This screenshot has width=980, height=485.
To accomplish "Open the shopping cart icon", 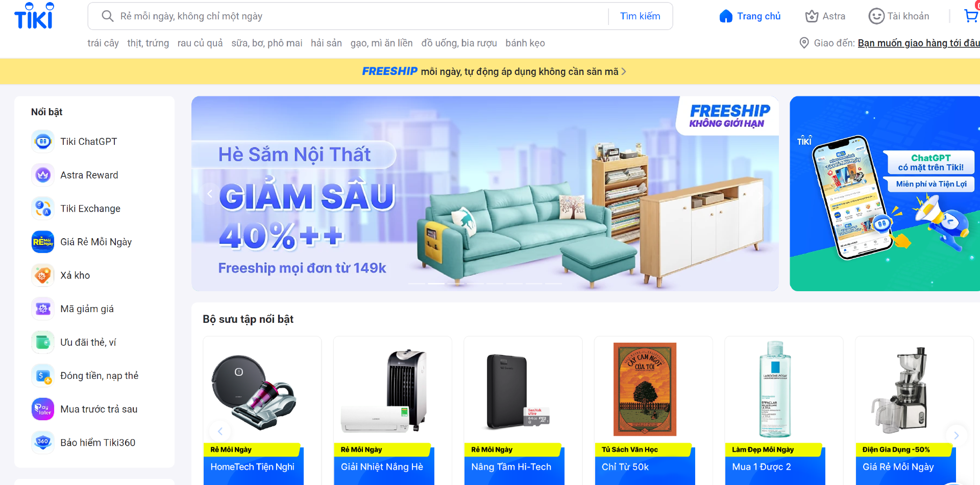I will click(970, 16).
